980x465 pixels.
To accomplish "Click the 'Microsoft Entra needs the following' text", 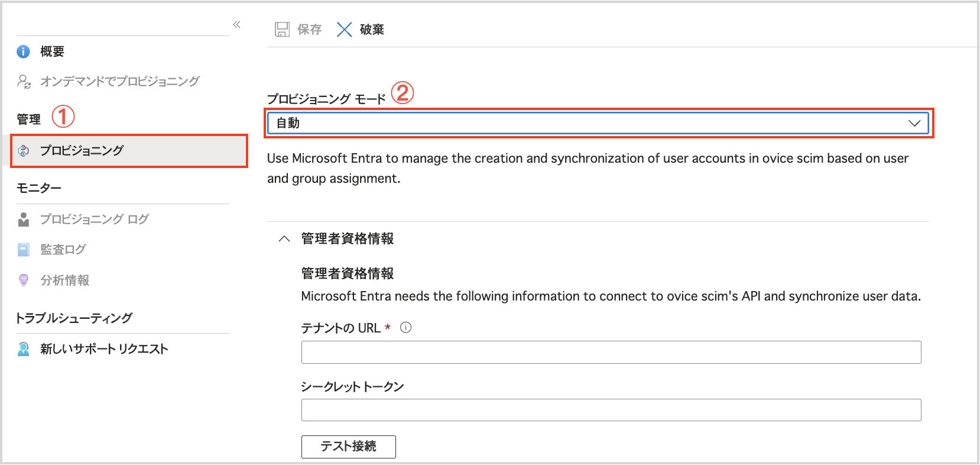I will pyautogui.click(x=611, y=296).
